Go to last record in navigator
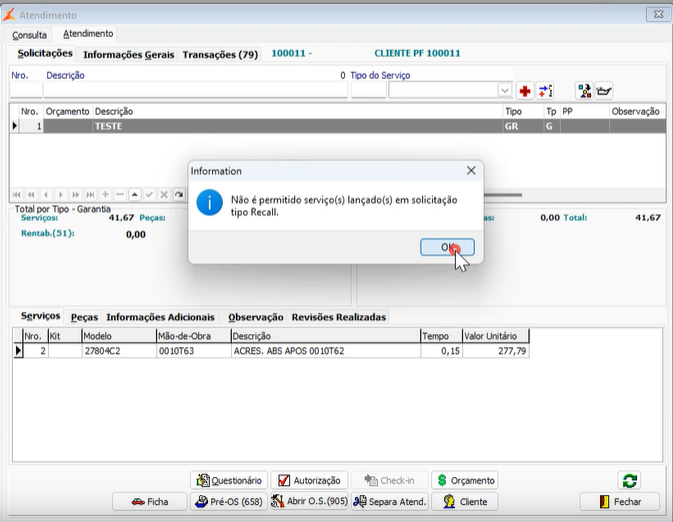673x522 pixels. point(90,195)
